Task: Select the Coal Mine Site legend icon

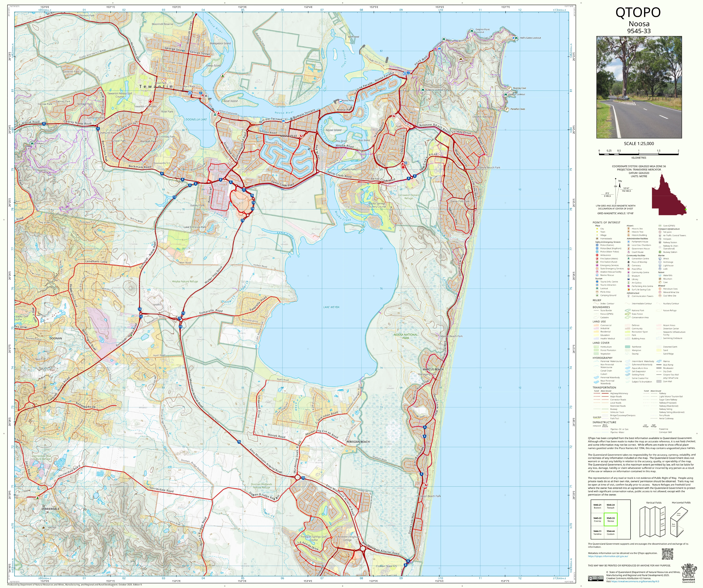Action: point(660,296)
